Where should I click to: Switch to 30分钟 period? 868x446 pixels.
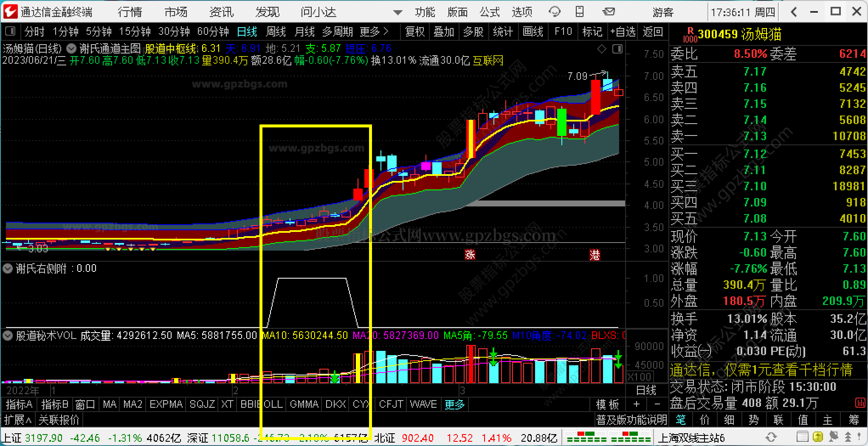coord(174,31)
